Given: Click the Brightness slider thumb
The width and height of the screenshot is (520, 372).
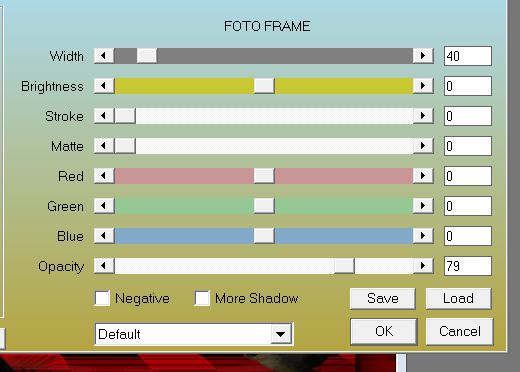Looking at the screenshot, I should 264,86.
